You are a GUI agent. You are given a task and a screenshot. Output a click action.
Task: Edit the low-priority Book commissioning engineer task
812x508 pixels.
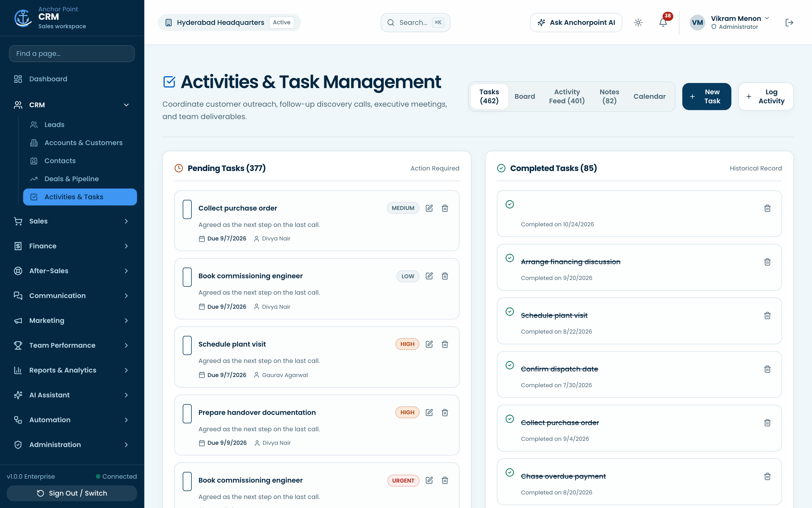tap(429, 276)
